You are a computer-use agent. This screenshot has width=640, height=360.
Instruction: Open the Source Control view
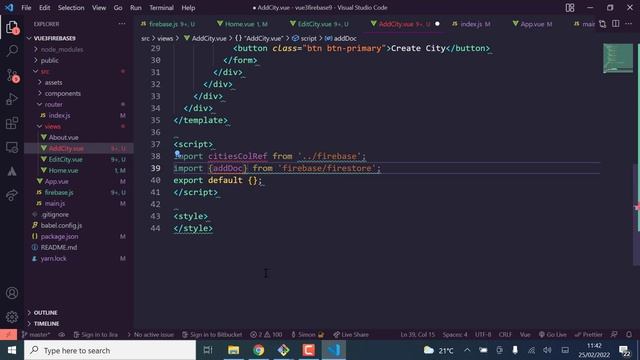[x=12, y=76]
